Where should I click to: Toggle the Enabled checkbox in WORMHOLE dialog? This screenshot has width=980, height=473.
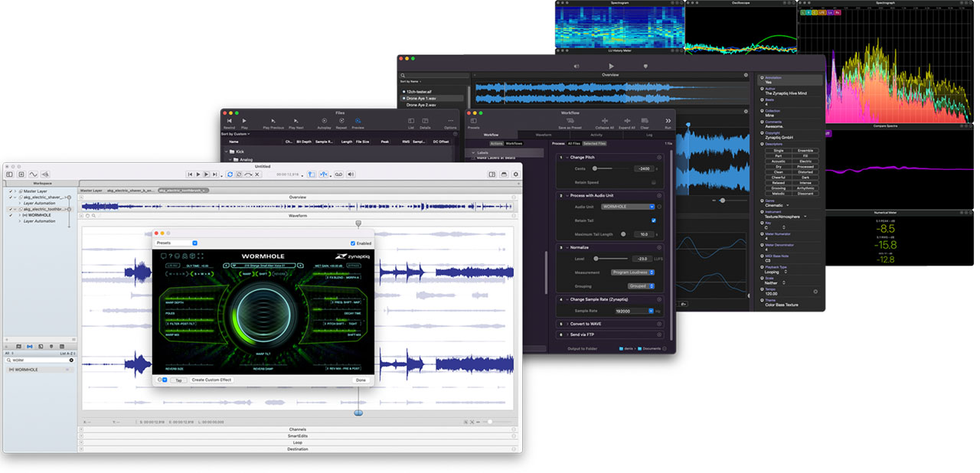[x=353, y=243]
